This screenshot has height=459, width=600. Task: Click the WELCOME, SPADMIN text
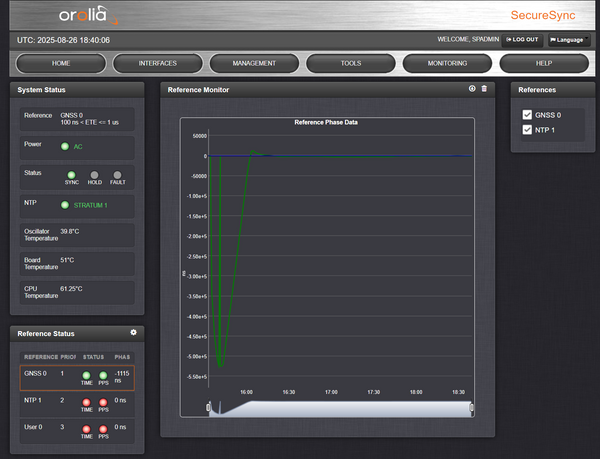tap(468, 39)
